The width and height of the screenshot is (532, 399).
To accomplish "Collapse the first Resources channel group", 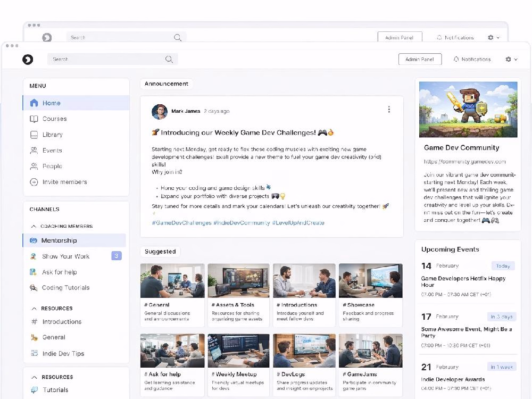I will pyautogui.click(x=34, y=309).
